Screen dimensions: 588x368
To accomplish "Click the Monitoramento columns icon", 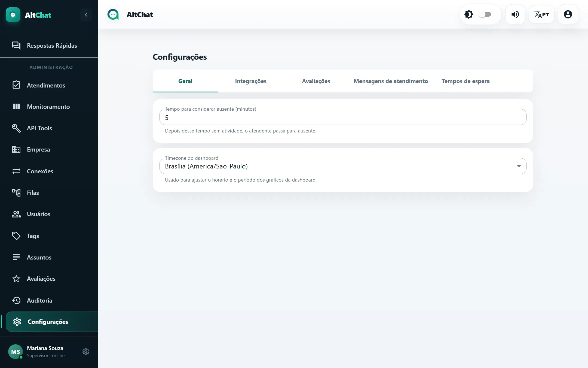I will point(16,106).
